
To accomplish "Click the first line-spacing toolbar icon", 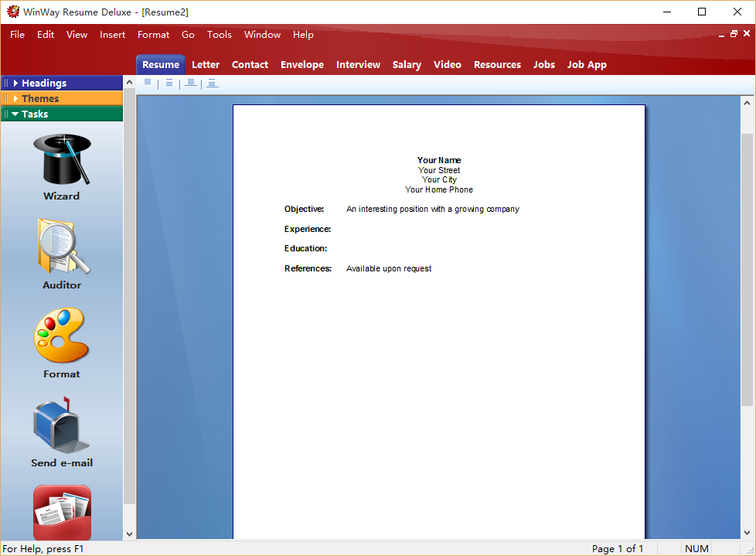I will tap(148, 83).
